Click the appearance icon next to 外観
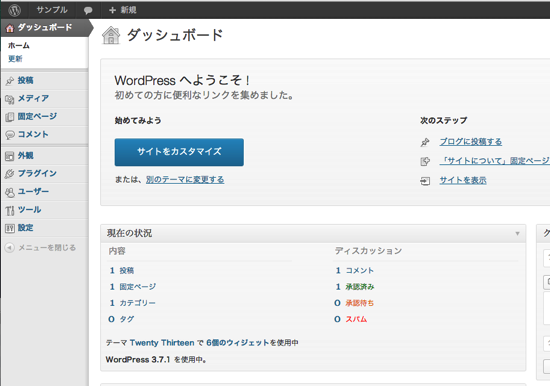 pos(10,156)
